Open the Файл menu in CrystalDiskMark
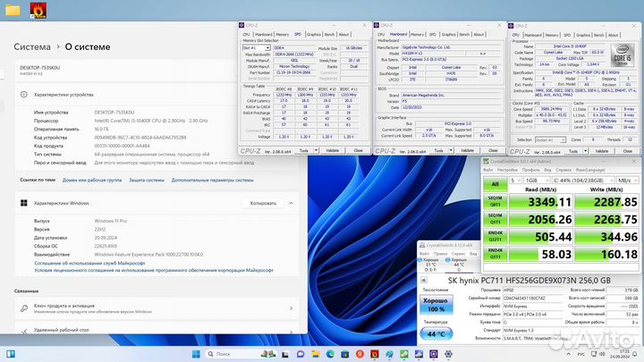The width and height of the screenshot is (644, 362). point(488,170)
